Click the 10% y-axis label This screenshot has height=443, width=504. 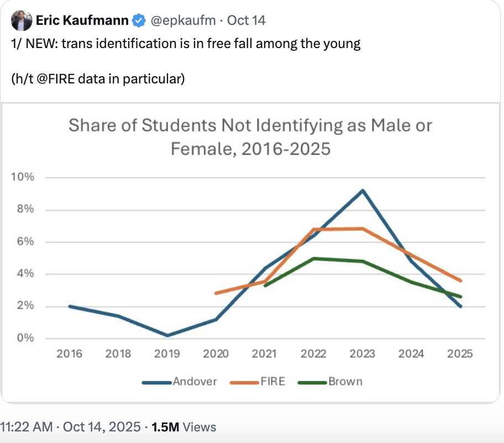(x=22, y=177)
